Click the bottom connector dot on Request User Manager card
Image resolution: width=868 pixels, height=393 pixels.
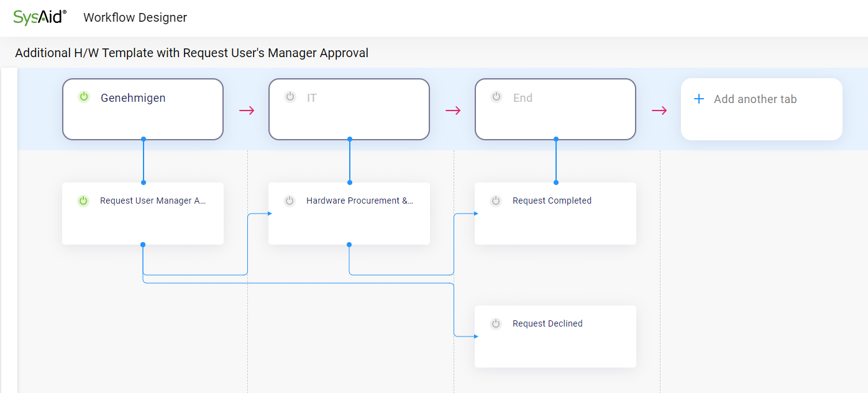143,245
